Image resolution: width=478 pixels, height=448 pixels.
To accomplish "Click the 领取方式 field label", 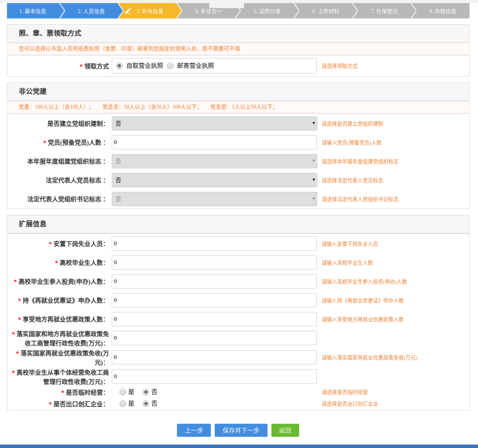I will pyautogui.click(x=96, y=66).
